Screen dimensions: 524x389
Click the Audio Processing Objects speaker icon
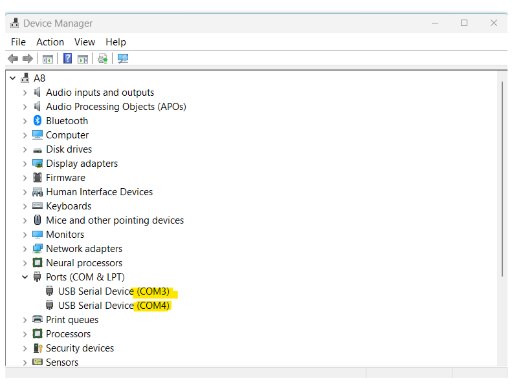click(x=37, y=106)
